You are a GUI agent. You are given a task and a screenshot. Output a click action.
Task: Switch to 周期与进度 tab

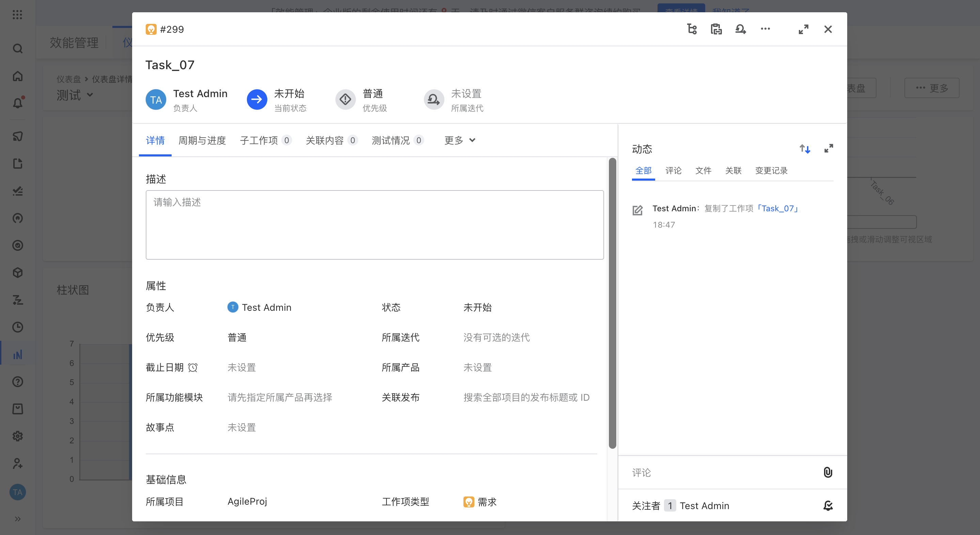tap(202, 140)
